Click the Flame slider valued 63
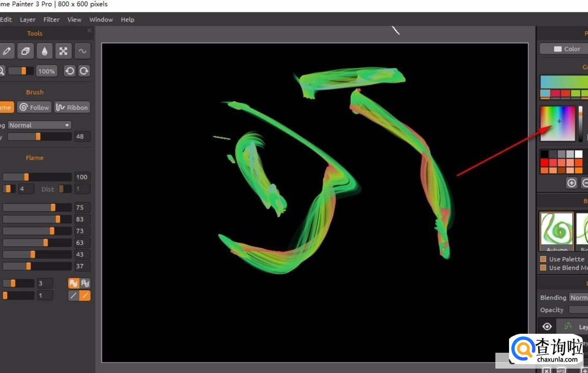The height and width of the screenshot is (373, 588). tap(37, 242)
